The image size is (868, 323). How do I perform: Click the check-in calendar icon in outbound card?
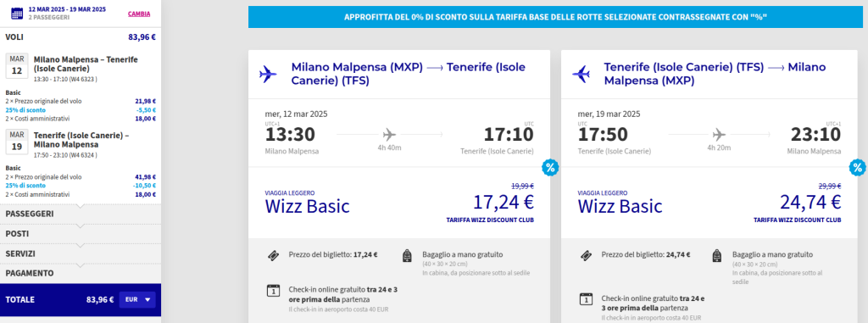[273, 290]
